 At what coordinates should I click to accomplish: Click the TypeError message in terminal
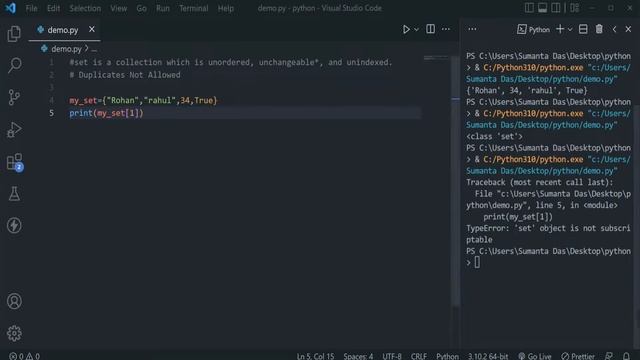pos(548,234)
